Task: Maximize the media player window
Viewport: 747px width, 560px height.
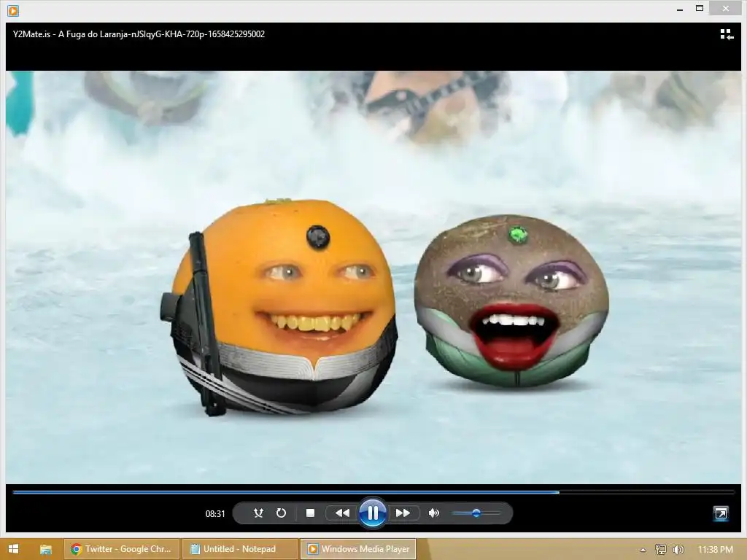Action: coord(700,9)
